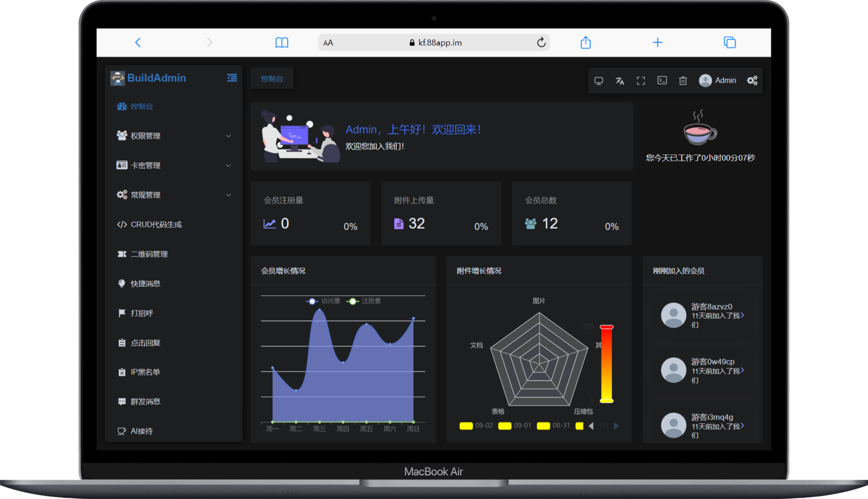This screenshot has width=868, height=499.
Task: Toggle 访问量 series in chart legend
Action: 323,301
